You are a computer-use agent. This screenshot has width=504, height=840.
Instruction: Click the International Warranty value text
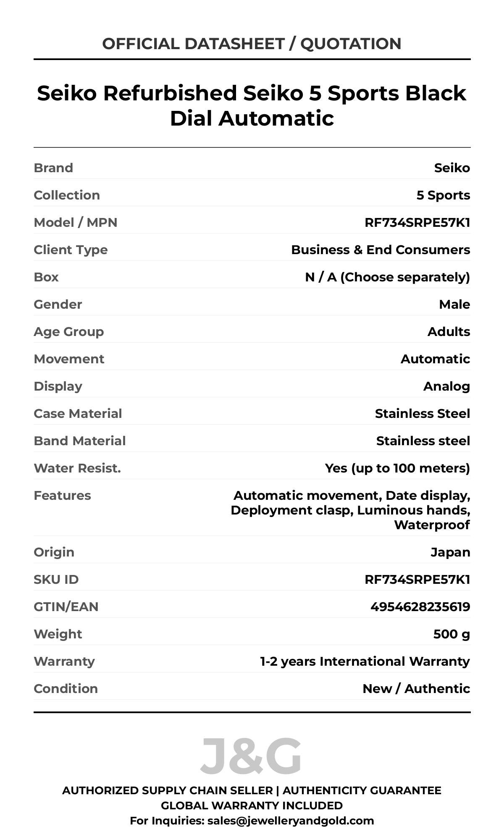coord(365,661)
